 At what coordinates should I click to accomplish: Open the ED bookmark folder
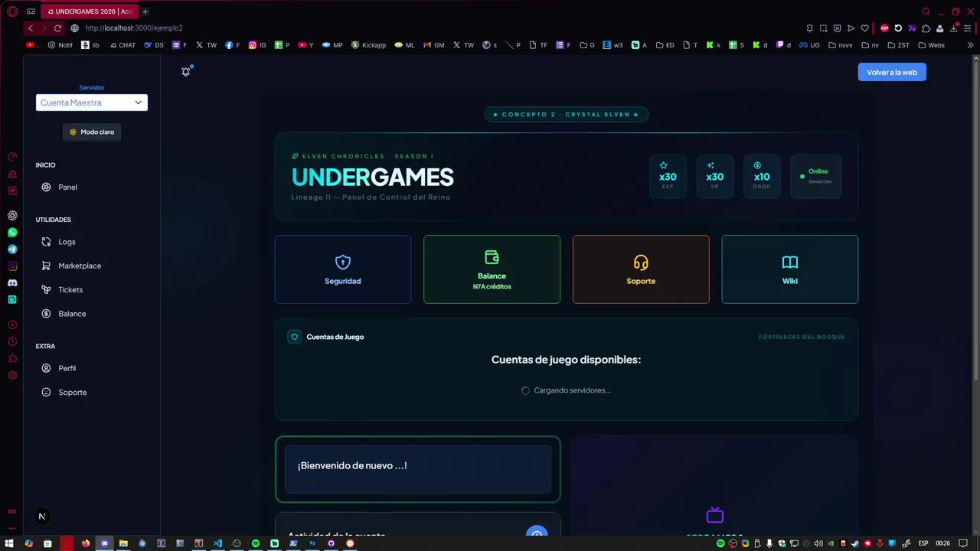(665, 45)
